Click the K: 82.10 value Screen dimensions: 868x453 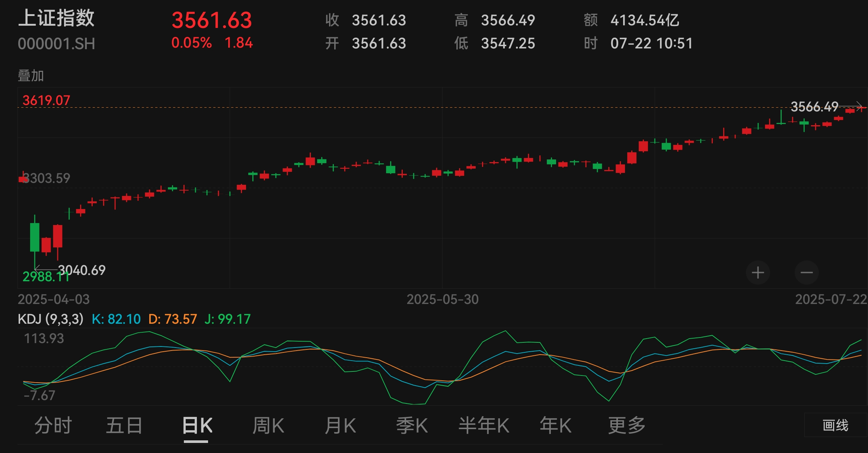coord(116,319)
